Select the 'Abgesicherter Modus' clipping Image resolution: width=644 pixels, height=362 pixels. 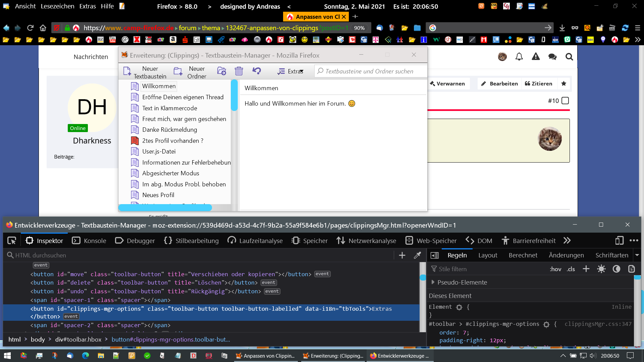coord(170,173)
